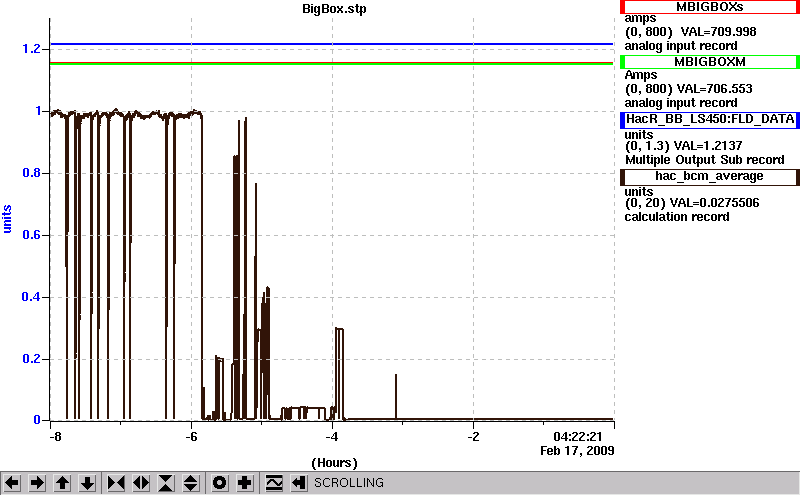
Task: Click the (Hours) x-axis label
Action: [x=334, y=463]
